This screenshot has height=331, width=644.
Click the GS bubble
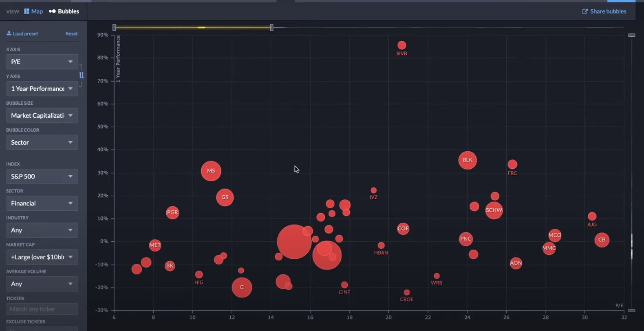click(225, 197)
